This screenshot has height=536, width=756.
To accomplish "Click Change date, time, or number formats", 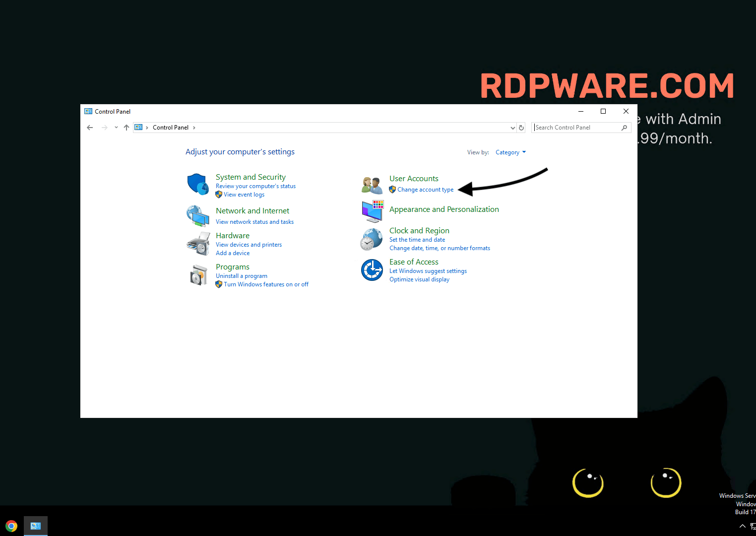I will pos(440,248).
